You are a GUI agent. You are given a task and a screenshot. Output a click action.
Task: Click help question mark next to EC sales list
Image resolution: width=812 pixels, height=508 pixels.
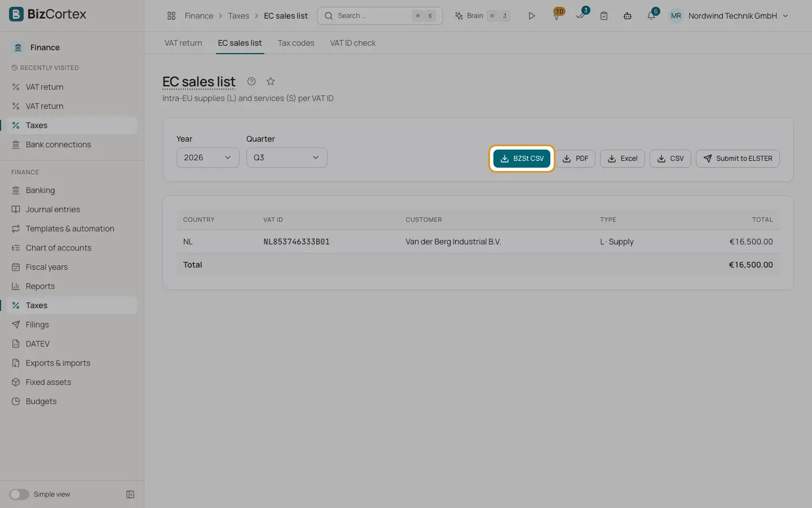[x=251, y=81]
